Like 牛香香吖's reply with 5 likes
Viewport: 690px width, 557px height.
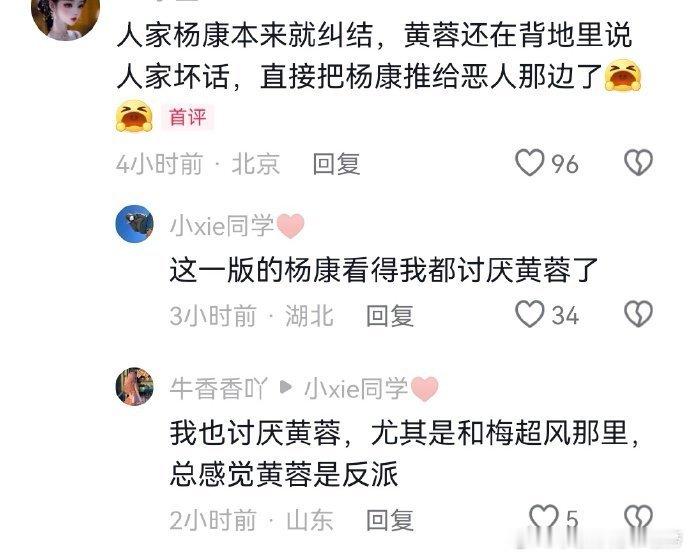(x=543, y=517)
